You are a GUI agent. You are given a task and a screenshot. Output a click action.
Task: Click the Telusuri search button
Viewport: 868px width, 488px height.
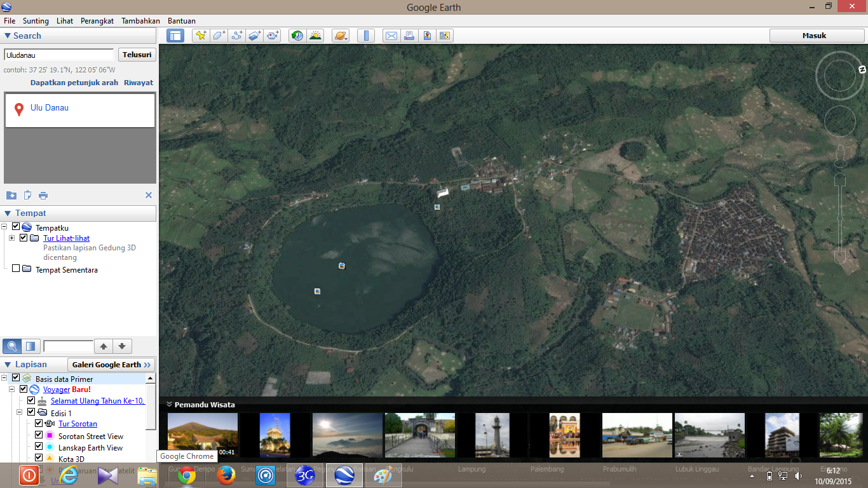[x=137, y=55]
